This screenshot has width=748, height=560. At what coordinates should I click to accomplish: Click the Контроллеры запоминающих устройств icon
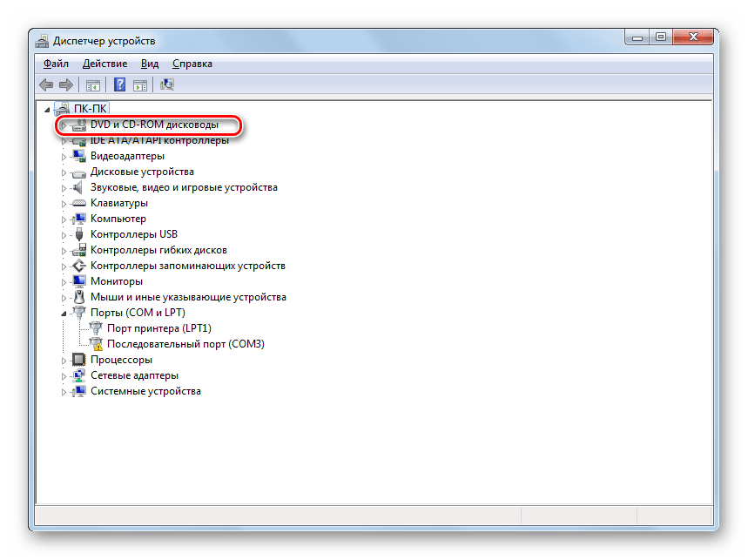[78, 266]
